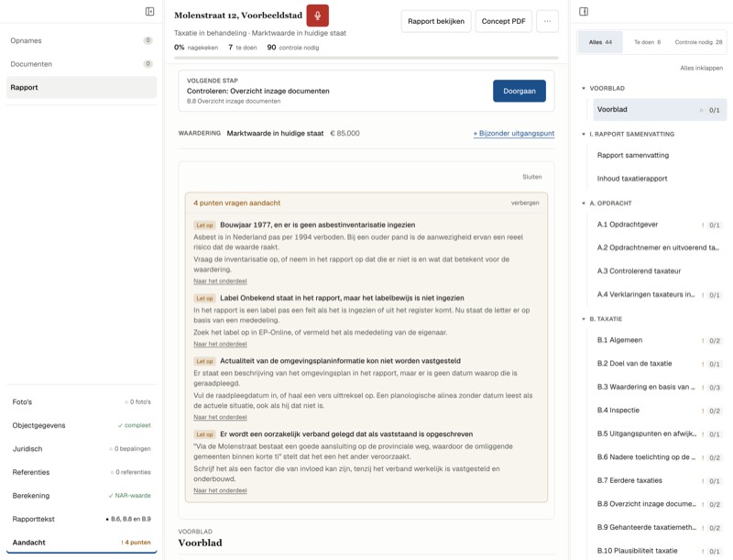The image size is (733, 560).
Task: Select Rapport in the left sidebar
Action: [x=82, y=87]
